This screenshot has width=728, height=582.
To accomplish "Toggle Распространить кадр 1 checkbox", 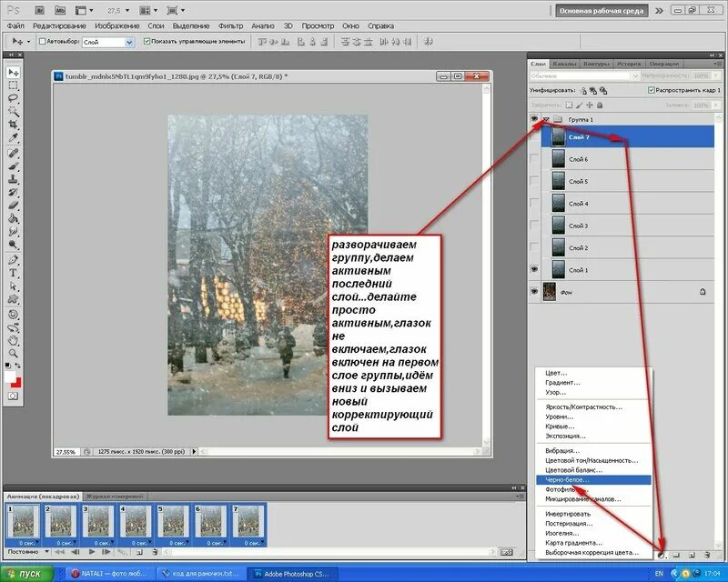I will pyautogui.click(x=651, y=90).
